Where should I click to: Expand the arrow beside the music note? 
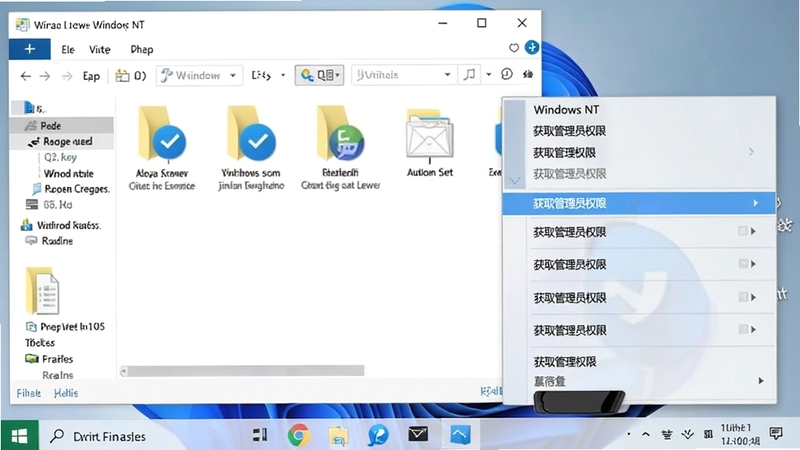pos(488,75)
